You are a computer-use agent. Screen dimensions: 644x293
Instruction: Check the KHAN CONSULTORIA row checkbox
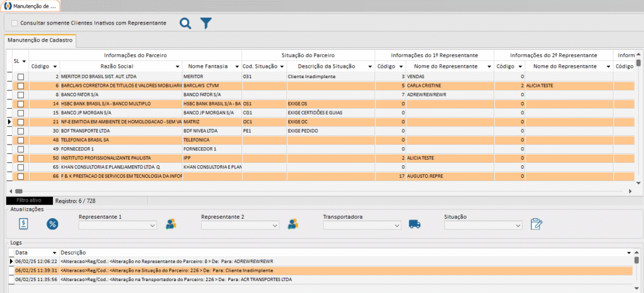21,167
